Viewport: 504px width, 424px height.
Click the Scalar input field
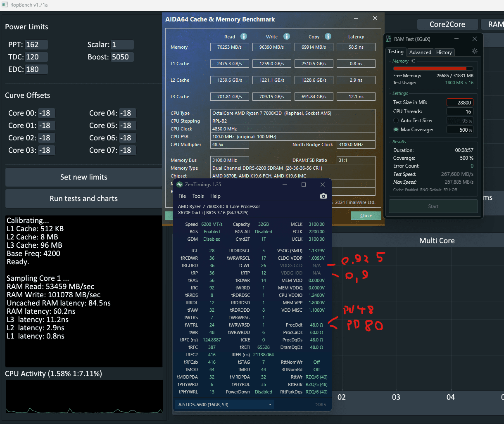122,45
